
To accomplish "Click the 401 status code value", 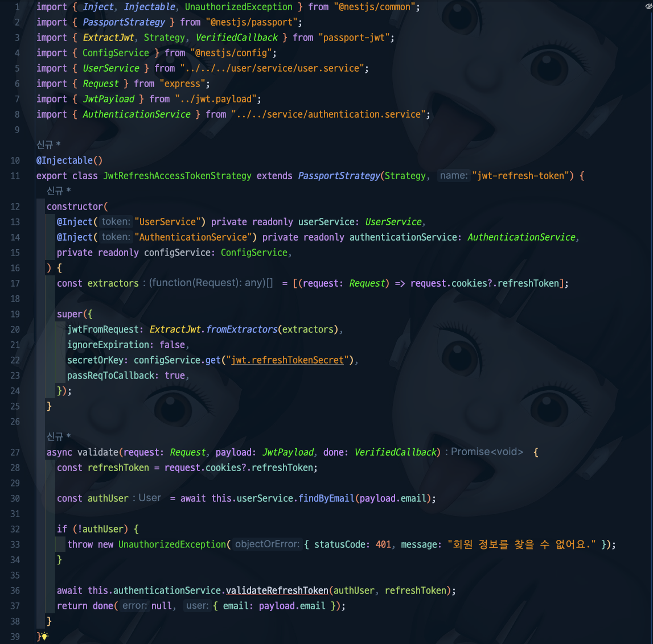I will (x=383, y=544).
